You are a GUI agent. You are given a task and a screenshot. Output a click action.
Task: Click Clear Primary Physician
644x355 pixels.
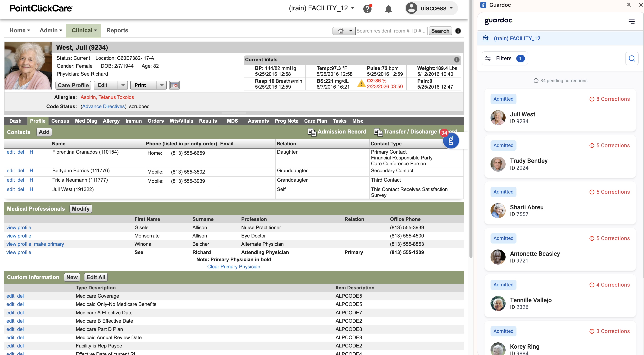point(233,266)
